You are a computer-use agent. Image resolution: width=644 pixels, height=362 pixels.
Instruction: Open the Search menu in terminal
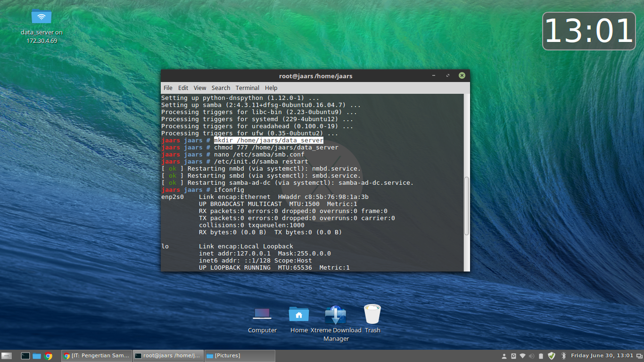pyautogui.click(x=221, y=88)
